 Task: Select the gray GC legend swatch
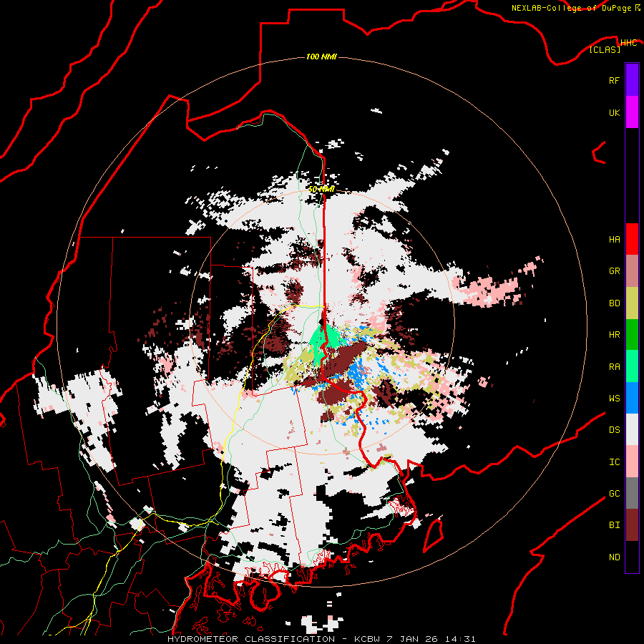coord(632,493)
